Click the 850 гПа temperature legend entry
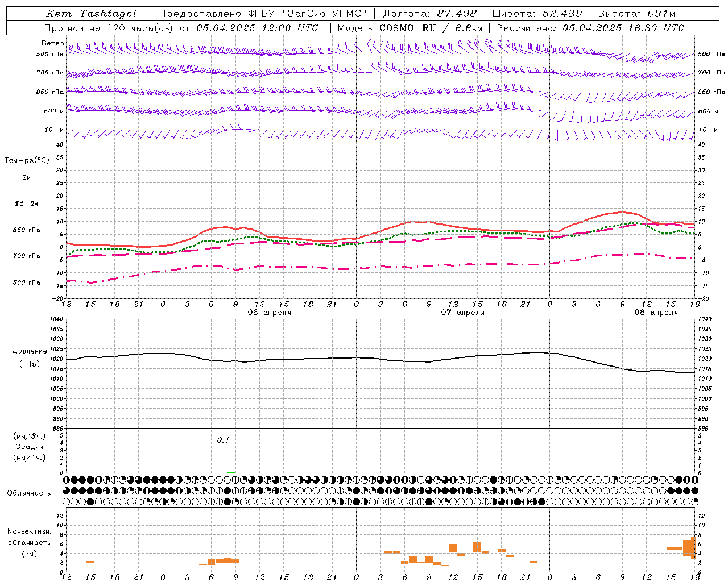The width and height of the screenshot is (728, 582). click(x=26, y=230)
